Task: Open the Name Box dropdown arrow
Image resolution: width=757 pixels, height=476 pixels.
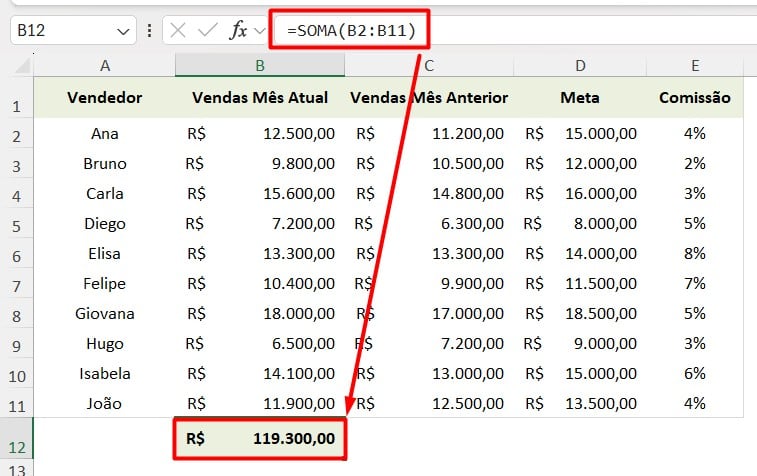Action: (123, 32)
